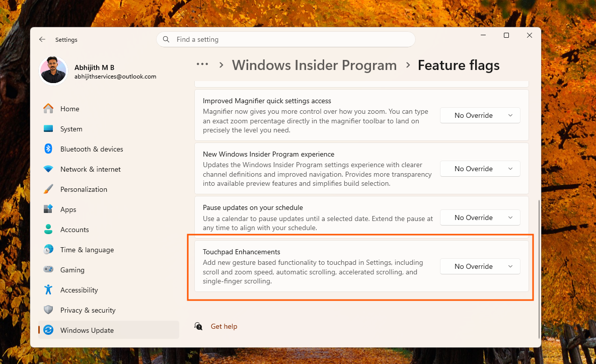Close the Settings window
Viewport: 596px width, 364px height.
coord(530,35)
